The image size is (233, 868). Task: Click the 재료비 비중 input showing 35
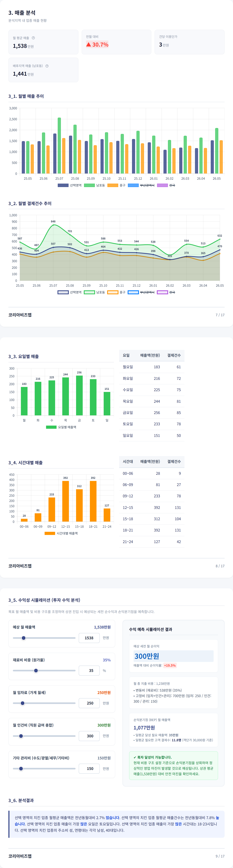tap(89, 671)
